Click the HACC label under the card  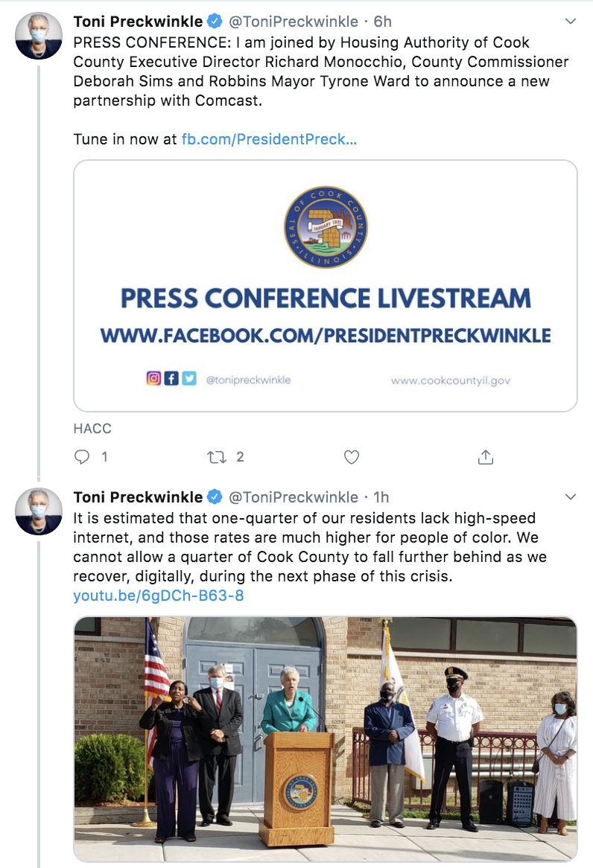pos(92,428)
